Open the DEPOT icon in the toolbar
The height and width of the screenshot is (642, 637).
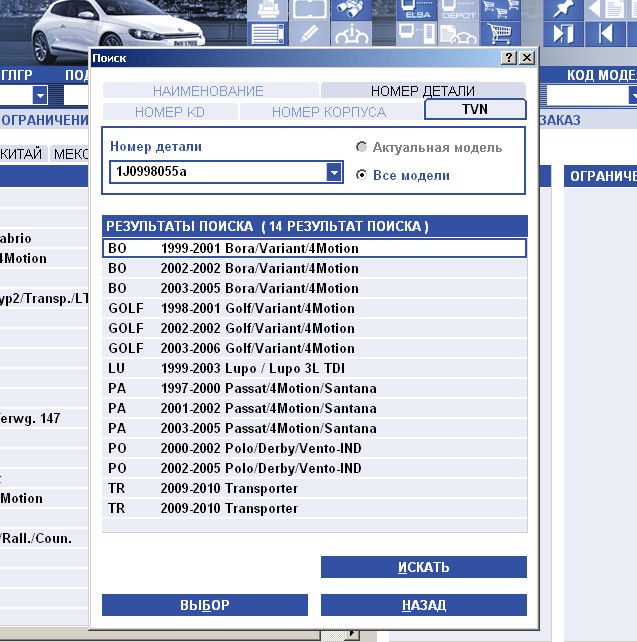tap(459, 9)
